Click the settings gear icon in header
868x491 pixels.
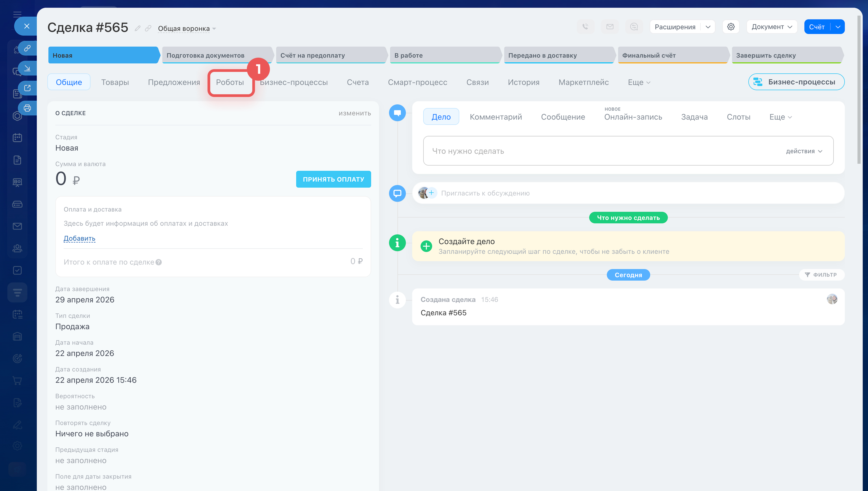click(x=731, y=27)
